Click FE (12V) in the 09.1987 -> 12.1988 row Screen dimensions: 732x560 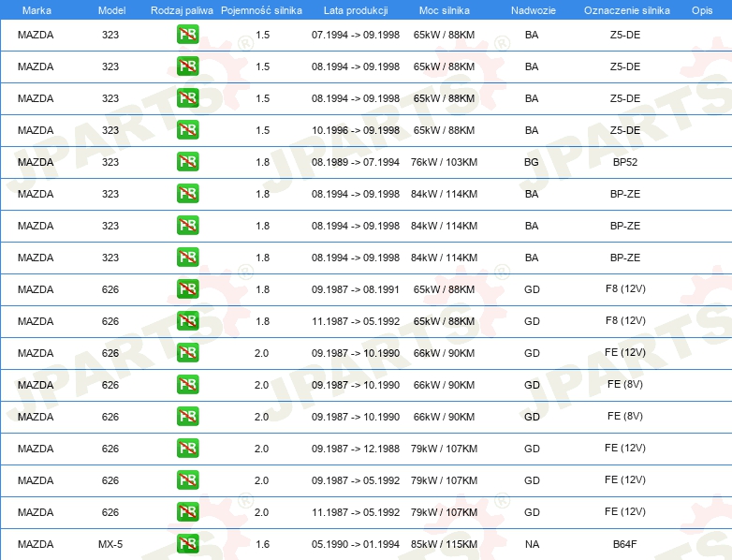point(625,448)
